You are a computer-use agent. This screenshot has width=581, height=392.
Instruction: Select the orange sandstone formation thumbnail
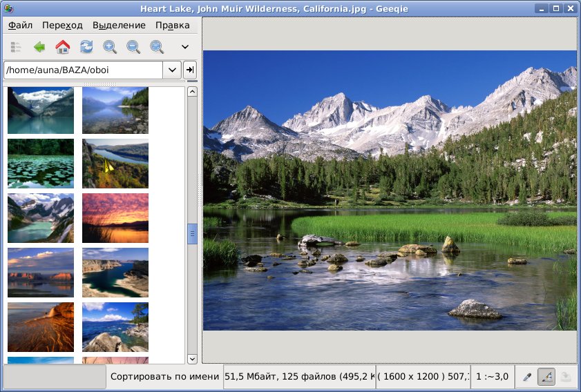[41, 327]
